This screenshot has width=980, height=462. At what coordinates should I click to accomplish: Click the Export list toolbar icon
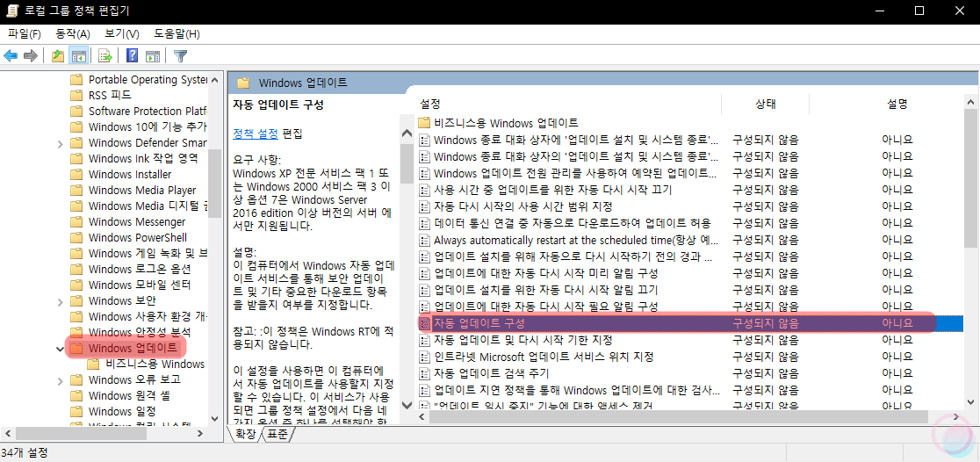click(x=105, y=56)
